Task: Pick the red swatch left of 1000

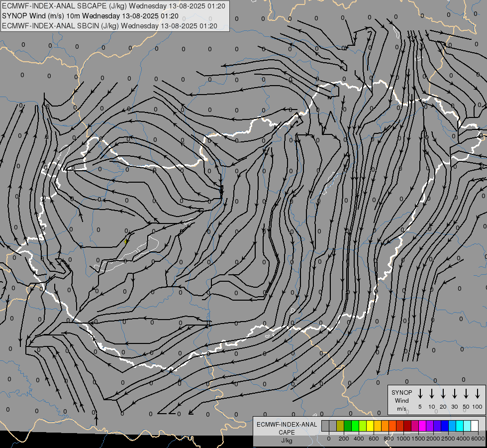Action: point(400,426)
